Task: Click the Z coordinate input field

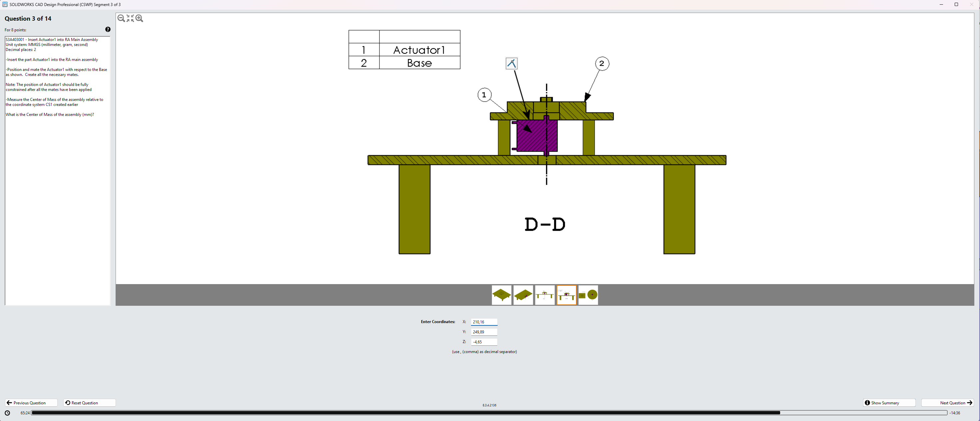Action: point(484,342)
